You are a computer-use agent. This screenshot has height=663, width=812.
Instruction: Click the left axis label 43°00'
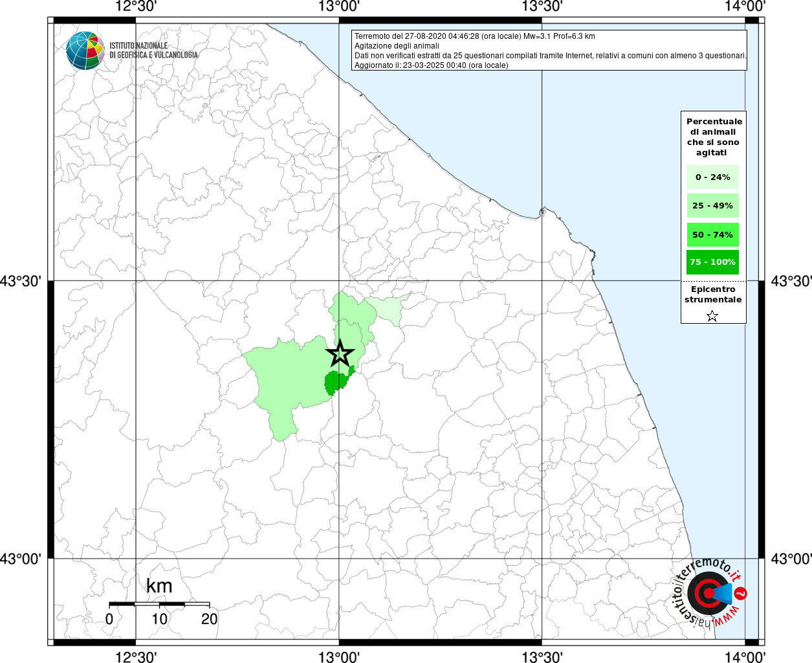point(21,559)
